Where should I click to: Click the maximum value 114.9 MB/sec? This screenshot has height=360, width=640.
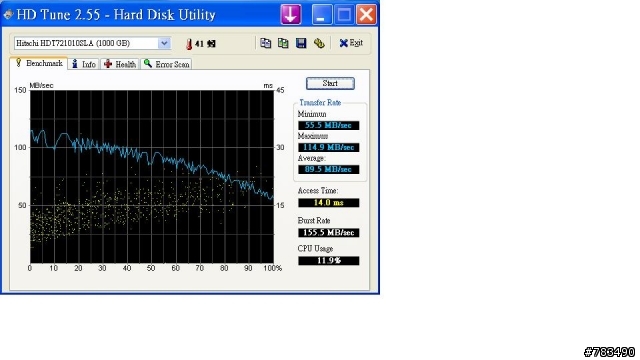329,147
